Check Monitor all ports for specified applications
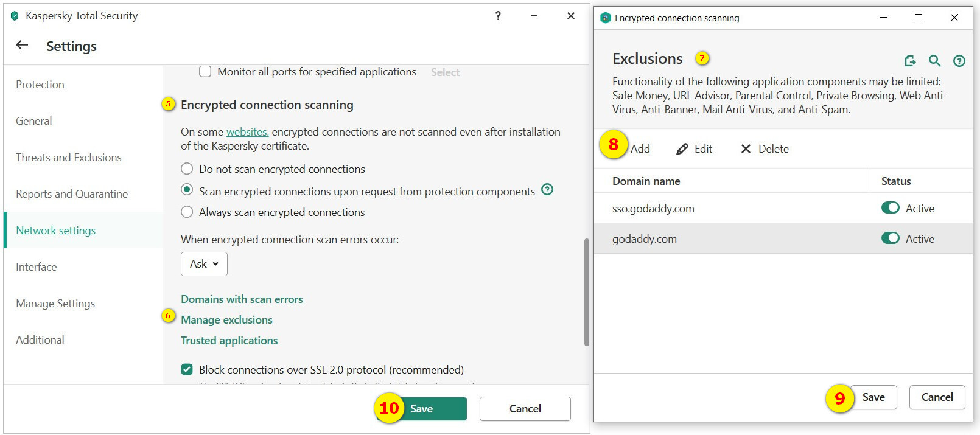The height and width of the screenshot is (435, 980). 206,72
